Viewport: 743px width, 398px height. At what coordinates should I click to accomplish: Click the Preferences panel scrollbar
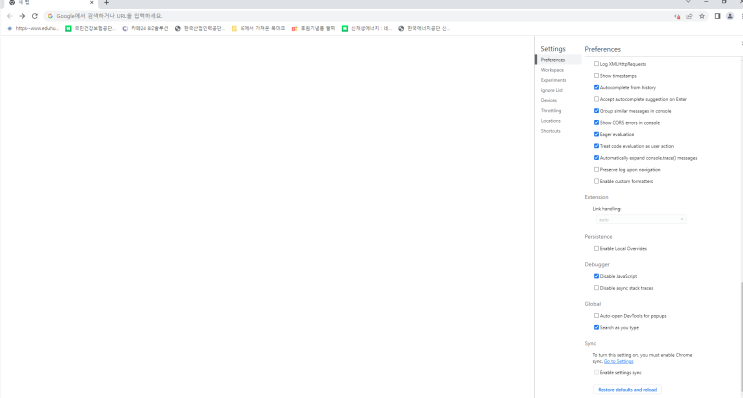(742, 339)
